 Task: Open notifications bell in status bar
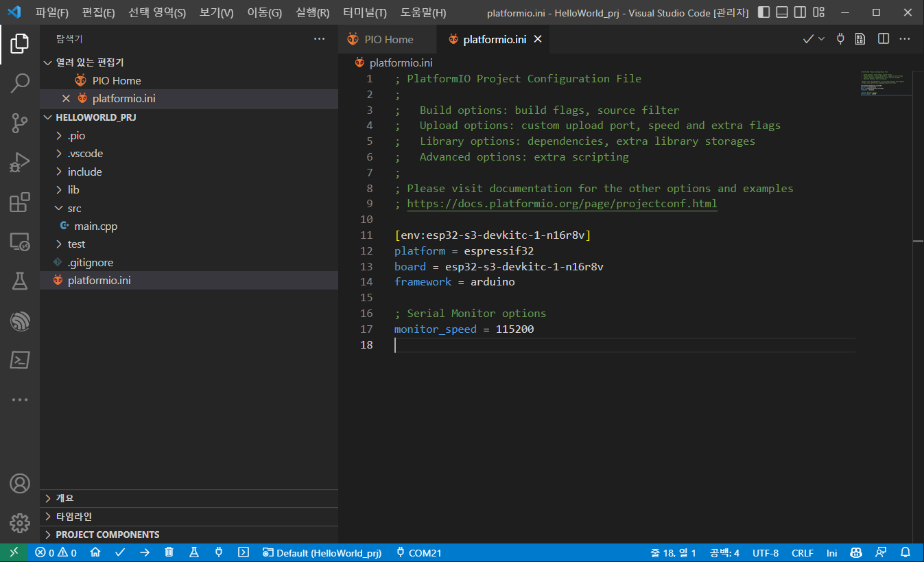905,552
